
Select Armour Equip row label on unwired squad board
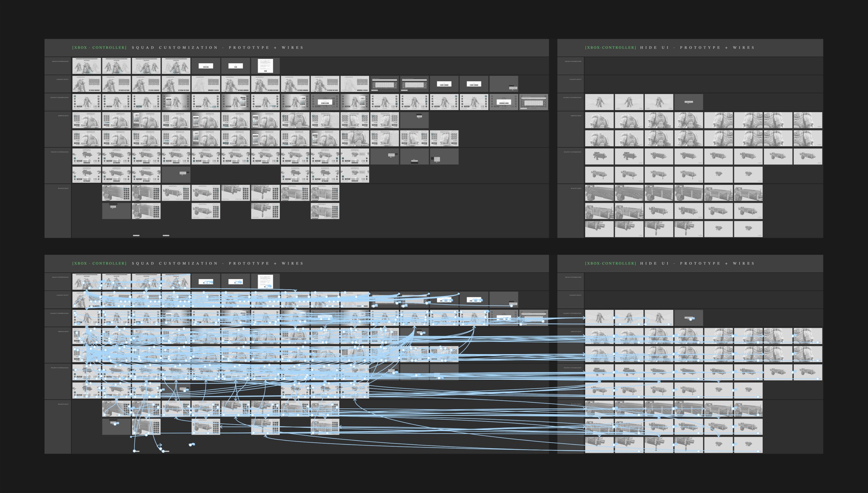point(63,116)
